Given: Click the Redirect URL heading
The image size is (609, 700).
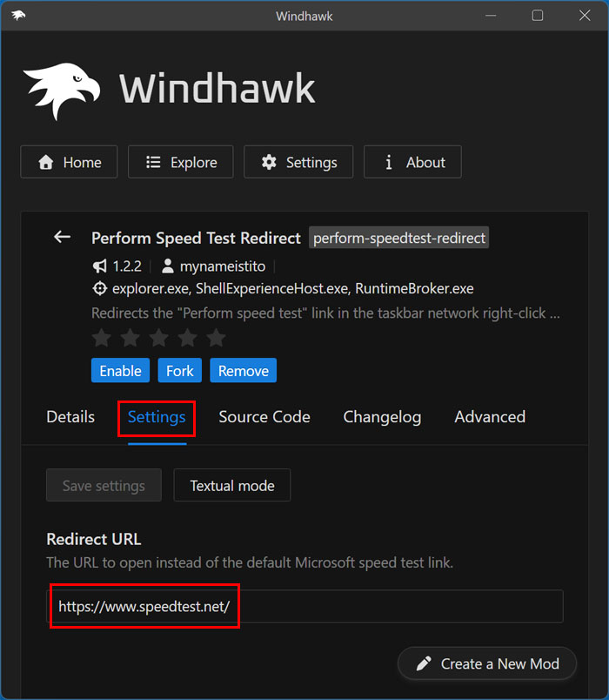Looking at the screenshot, I should tap(94, 539).
